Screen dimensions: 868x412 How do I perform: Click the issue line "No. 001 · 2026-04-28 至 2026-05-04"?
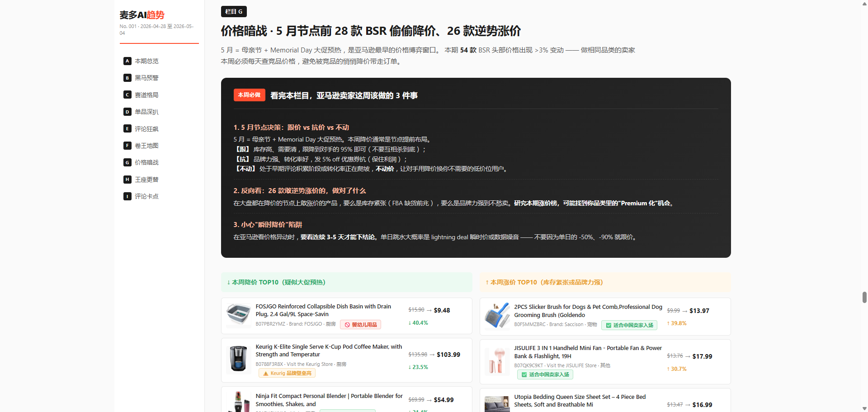point(157,29)
